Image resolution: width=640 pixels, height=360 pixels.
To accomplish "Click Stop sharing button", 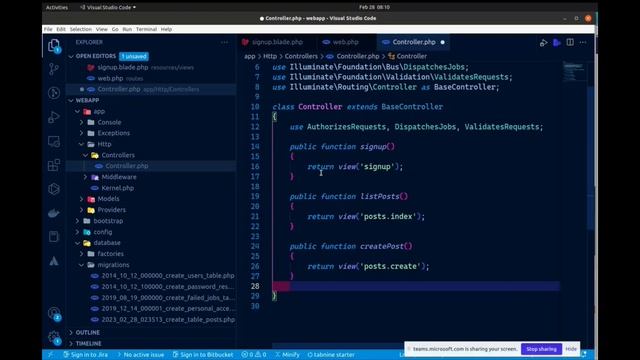I will (x=541, y=349).
